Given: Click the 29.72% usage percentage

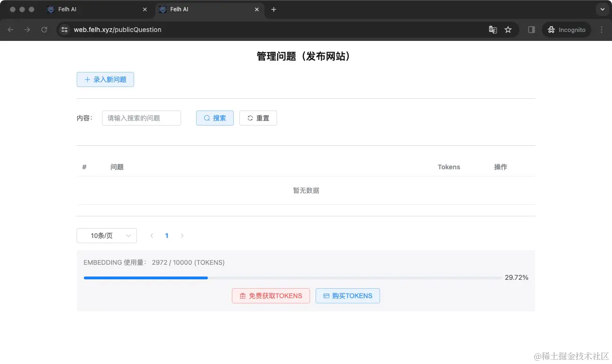Looking at the screenshot, I should (x=517, y=277).
